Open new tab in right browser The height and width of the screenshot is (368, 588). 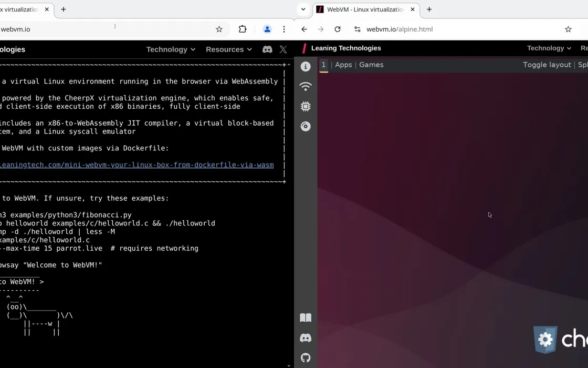(x=429, y=9)
